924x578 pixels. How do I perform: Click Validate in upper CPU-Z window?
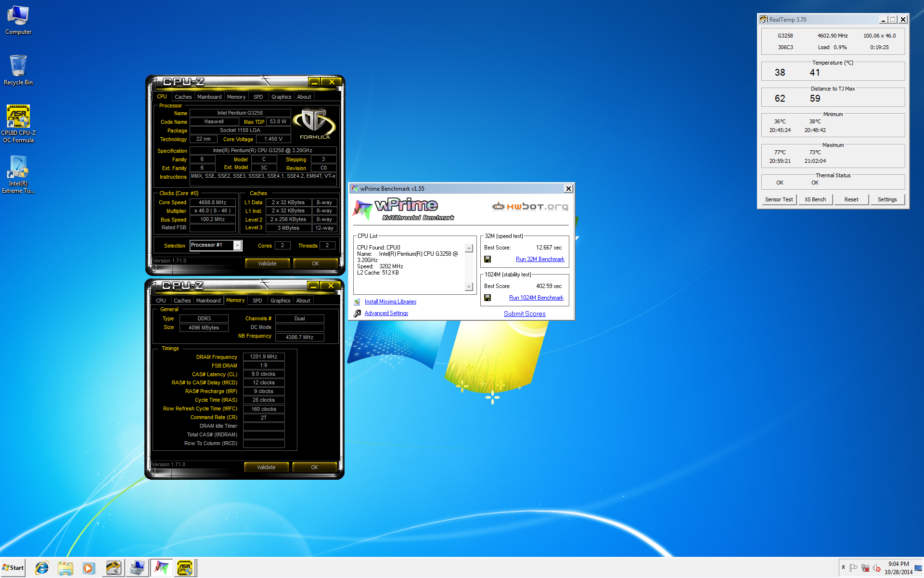pyautogui.click(x=267, y=263)
